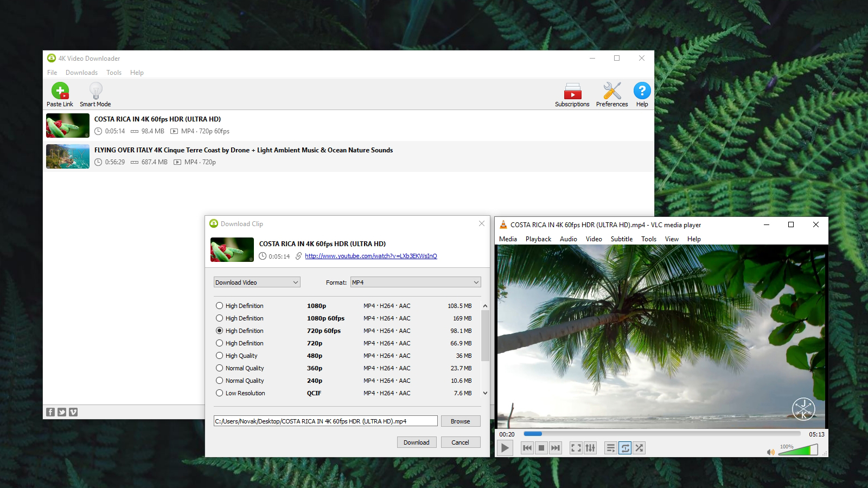Open Preferences tools icon
The image size is (868, 488).
coord(612,91)
